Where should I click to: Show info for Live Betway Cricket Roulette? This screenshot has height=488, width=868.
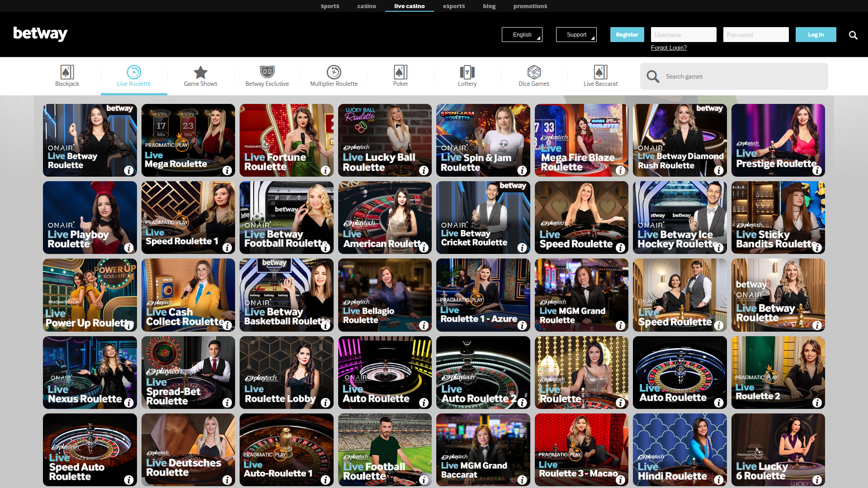522,248
